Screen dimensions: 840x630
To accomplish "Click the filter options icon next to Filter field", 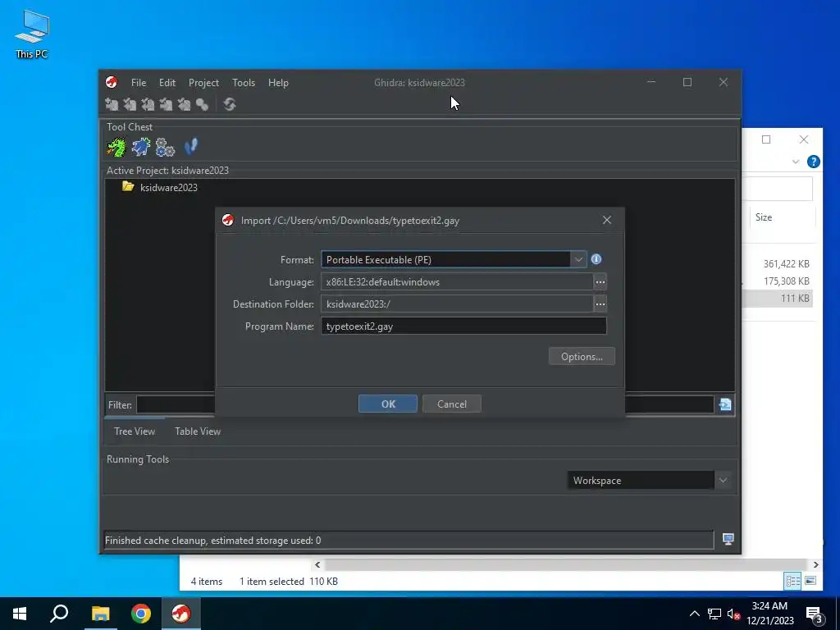I will pos(725,404).
